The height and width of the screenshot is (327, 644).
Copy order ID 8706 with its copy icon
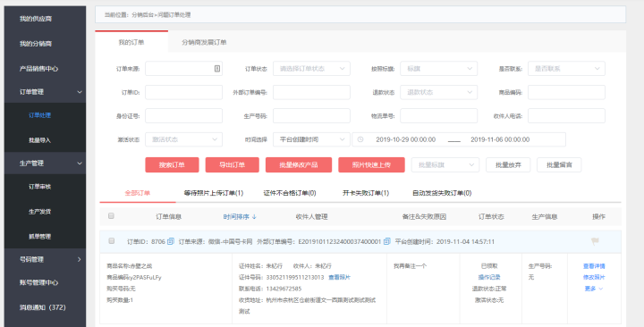pos(171,241)
